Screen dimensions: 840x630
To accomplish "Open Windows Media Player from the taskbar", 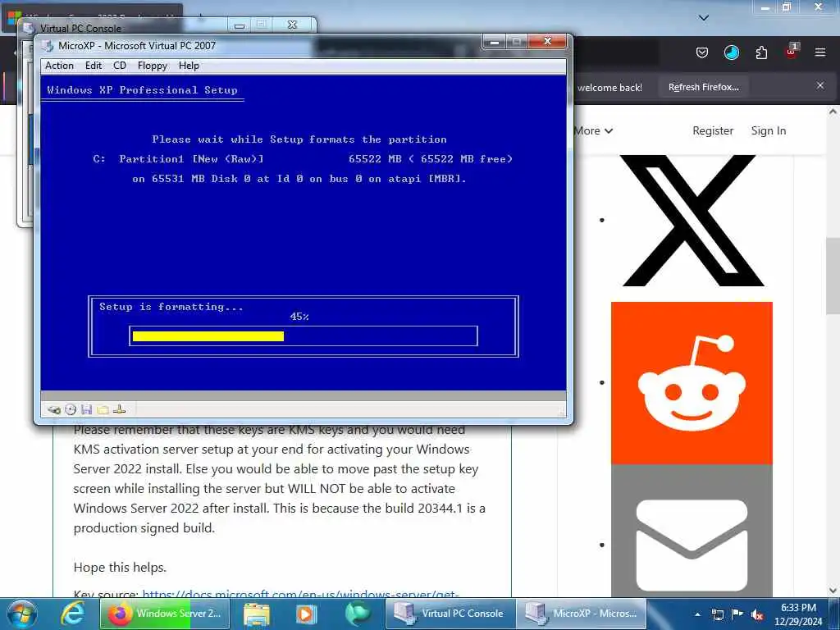I will (x=307, y=614).
